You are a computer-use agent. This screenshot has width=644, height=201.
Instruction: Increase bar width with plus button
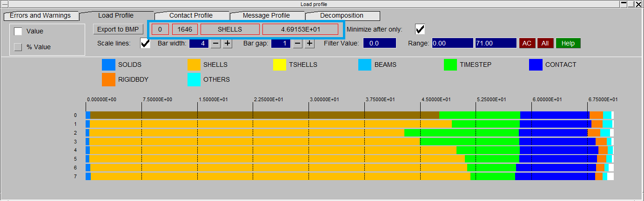tap(227, 43)
